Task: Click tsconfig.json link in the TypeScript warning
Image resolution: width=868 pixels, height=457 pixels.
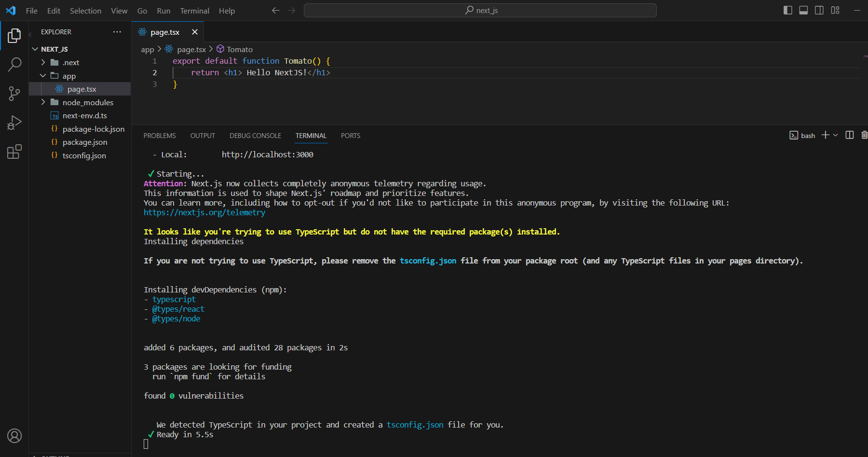Action: 428,261
